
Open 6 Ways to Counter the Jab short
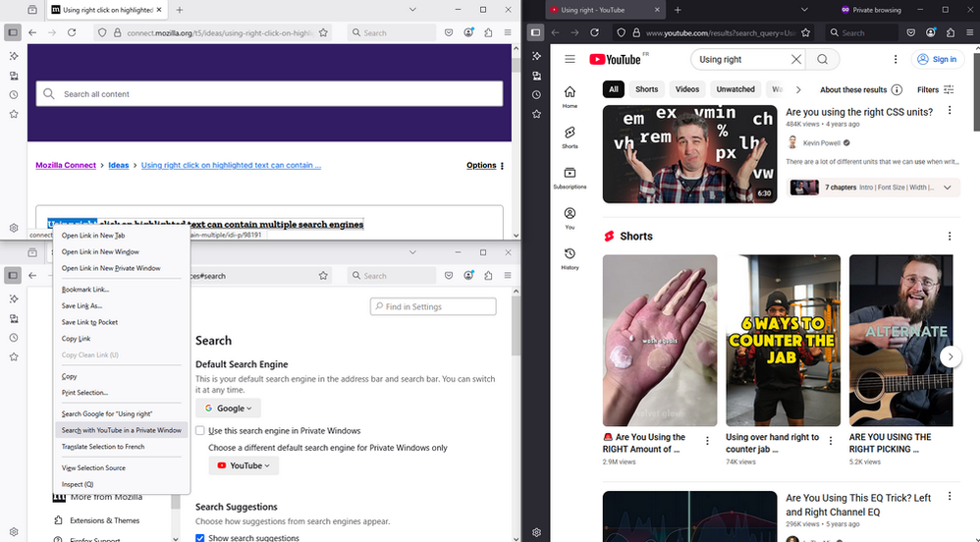pyautogui.click(x=783, y=340)
